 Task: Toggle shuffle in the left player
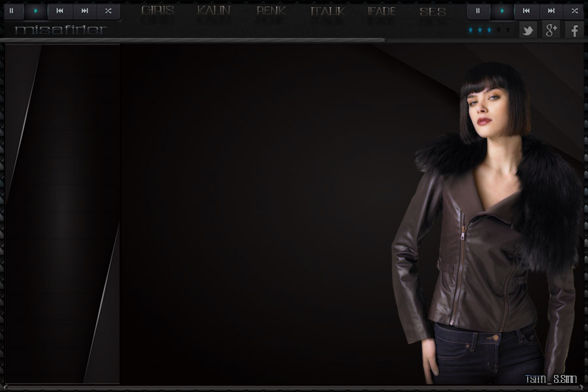point(108,11)
